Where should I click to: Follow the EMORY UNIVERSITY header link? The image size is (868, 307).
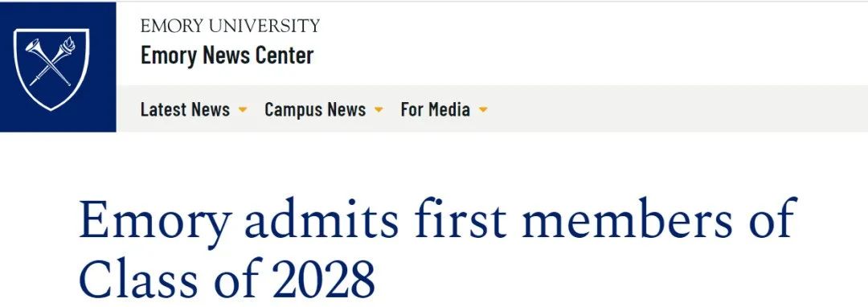[231, 26]
